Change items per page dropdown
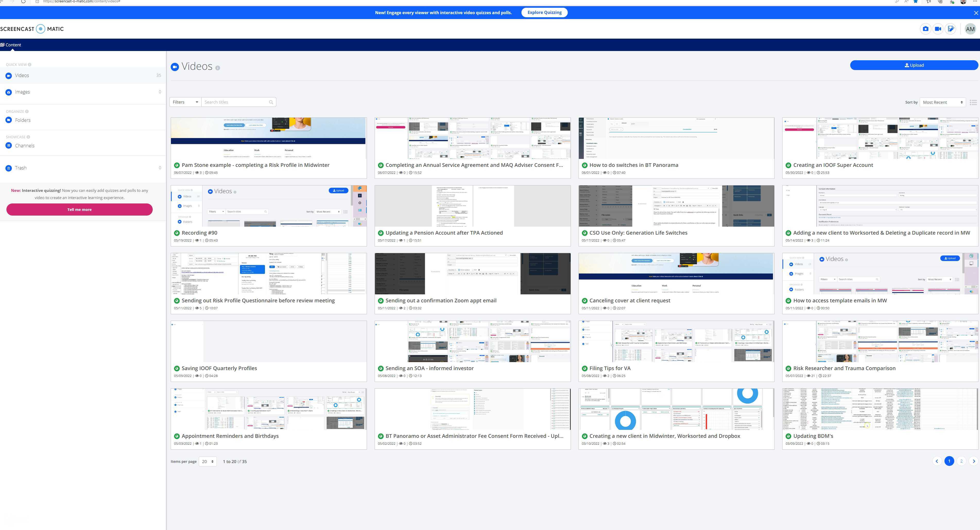The height and width of the screenshot is (530, 980). point(207,461)
